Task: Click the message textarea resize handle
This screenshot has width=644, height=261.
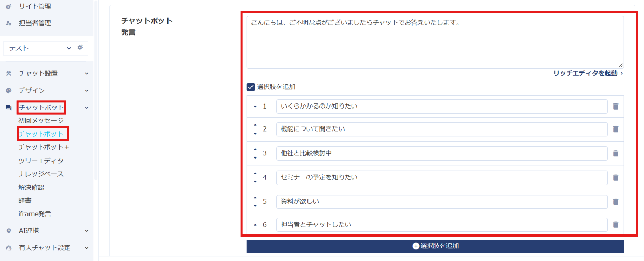Action: coord(621,66)
